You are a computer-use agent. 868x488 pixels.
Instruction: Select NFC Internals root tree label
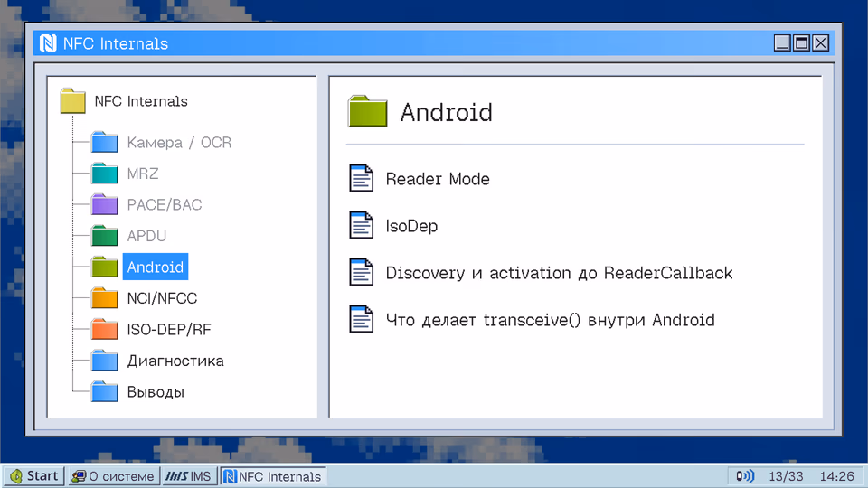coord(141,101)
